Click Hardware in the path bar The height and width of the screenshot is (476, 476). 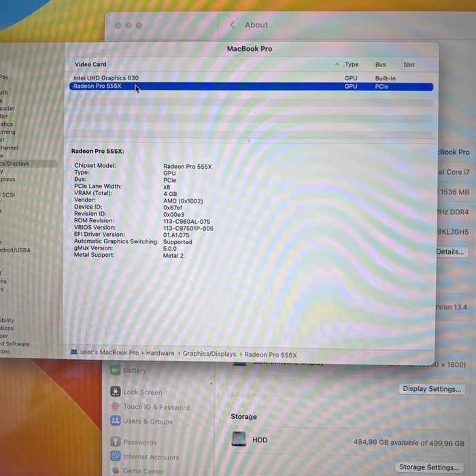(x=160, y=353)
